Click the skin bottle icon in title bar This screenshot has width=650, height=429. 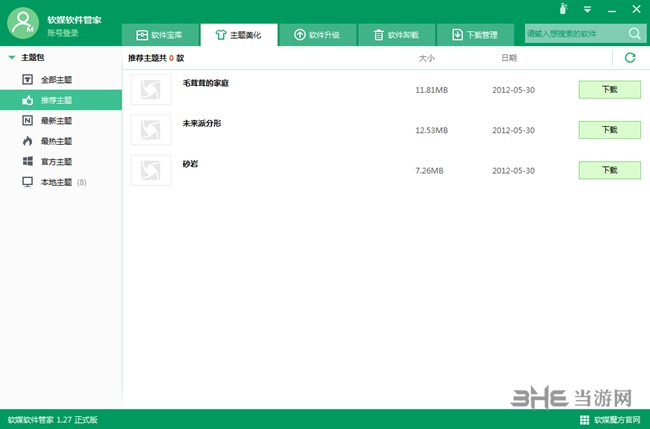(563, 9)
